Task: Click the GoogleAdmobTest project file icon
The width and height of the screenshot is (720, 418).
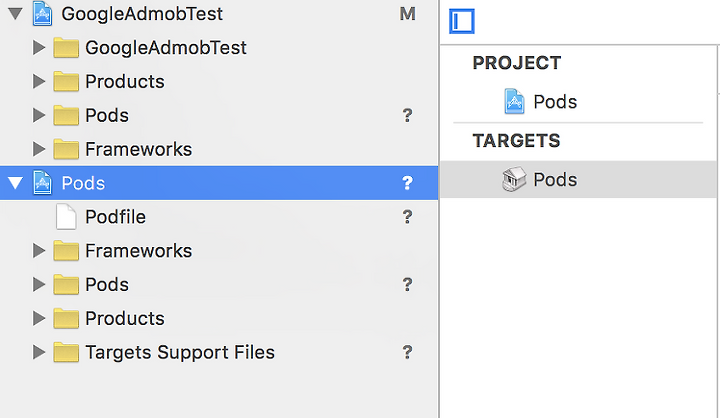Action: point(42,13)
